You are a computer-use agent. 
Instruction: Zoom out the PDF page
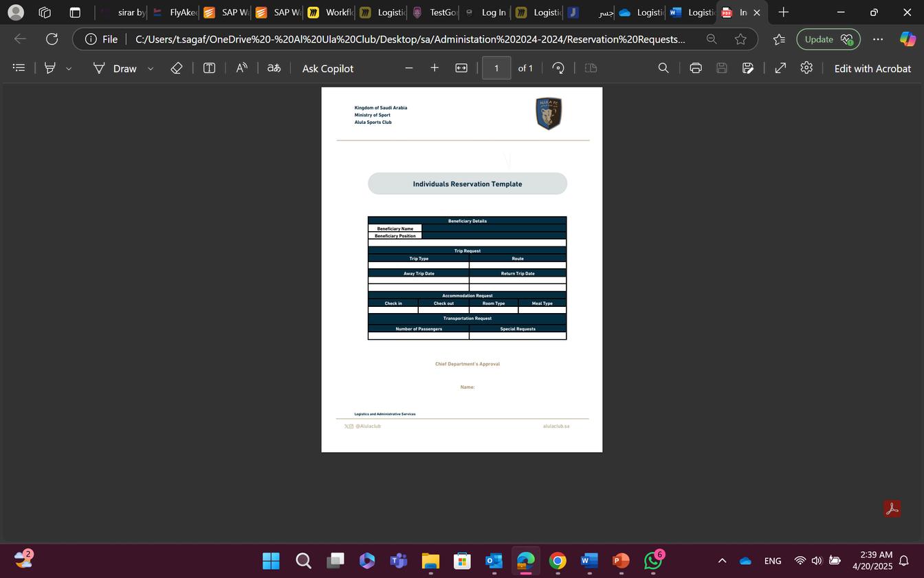pos(409,68)
